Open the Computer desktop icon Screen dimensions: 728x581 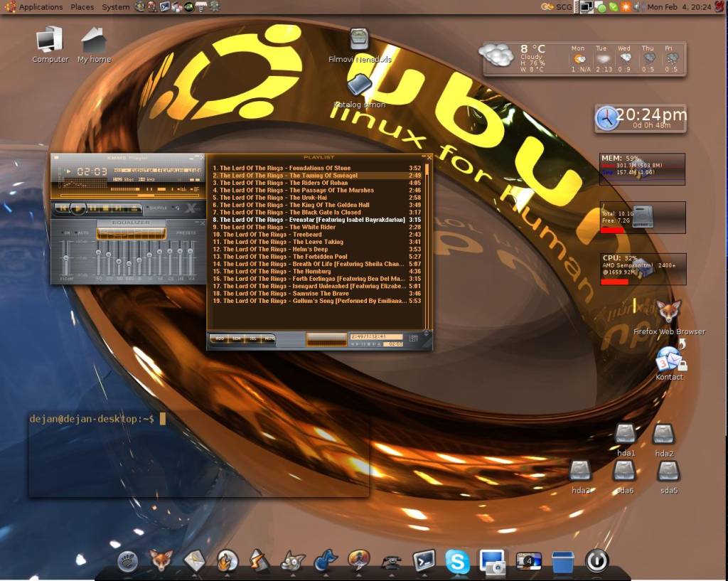[50, 45]
